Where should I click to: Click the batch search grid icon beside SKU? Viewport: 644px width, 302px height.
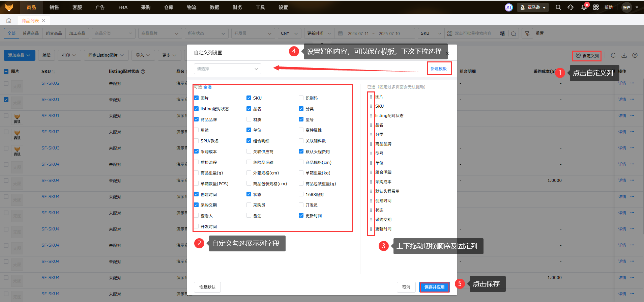pyautogui.click(x=450, y=33)
